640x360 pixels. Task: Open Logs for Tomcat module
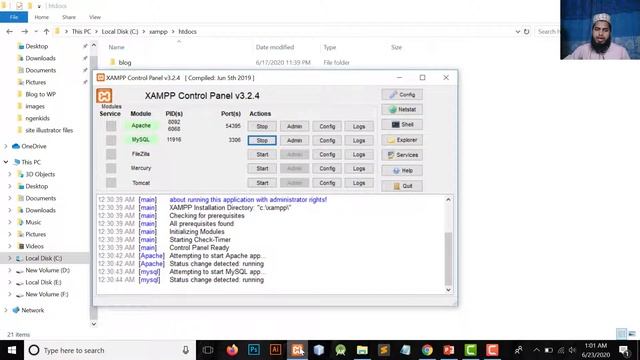[x=359, y=183]
